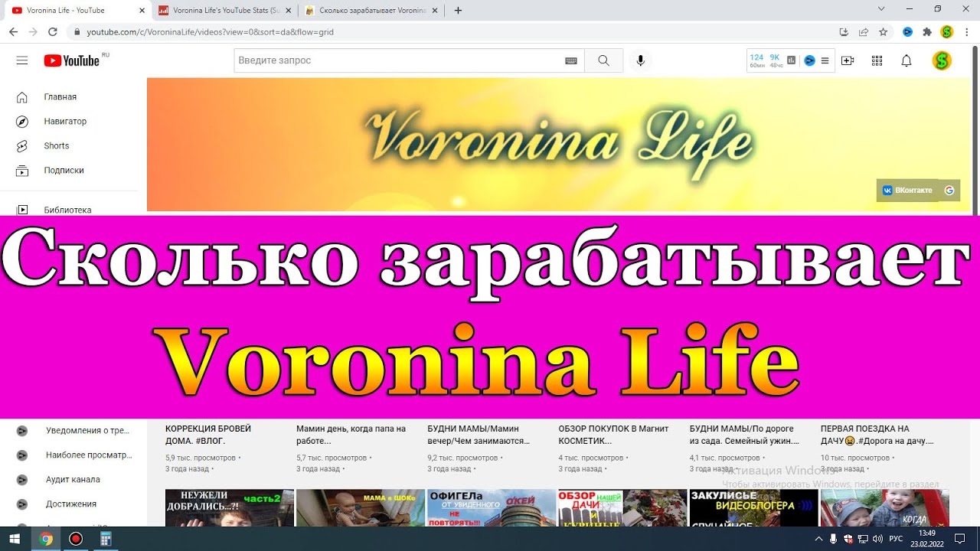980x551 pixels.
Task: Click the YouTube logo
Action: [72, 60]
